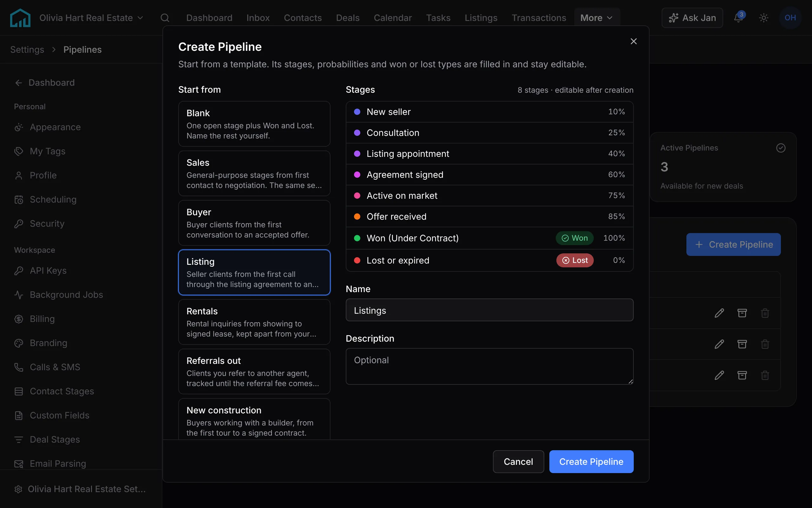
Task: Follow the Settings breadcrumb link
Action: coord(27,50)
